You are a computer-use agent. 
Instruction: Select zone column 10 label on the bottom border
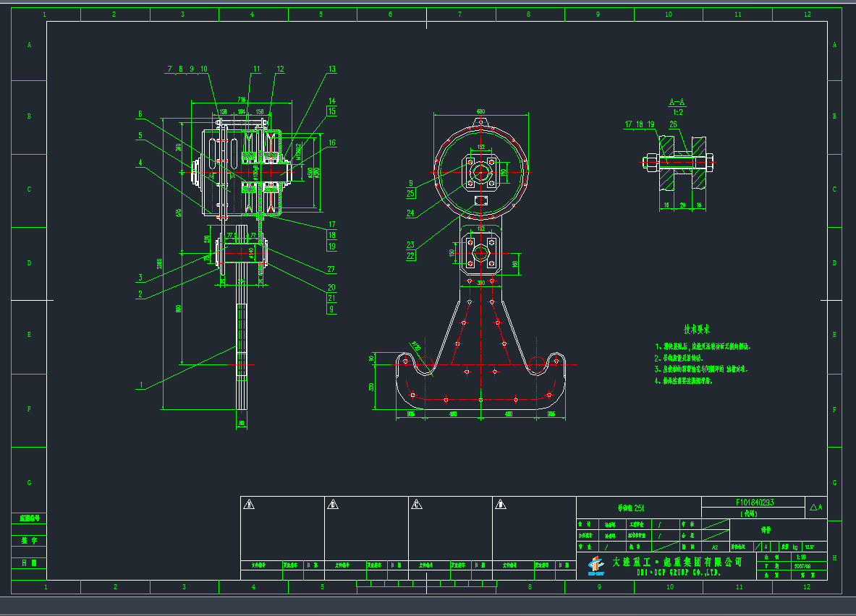click(x=670, y=587)
